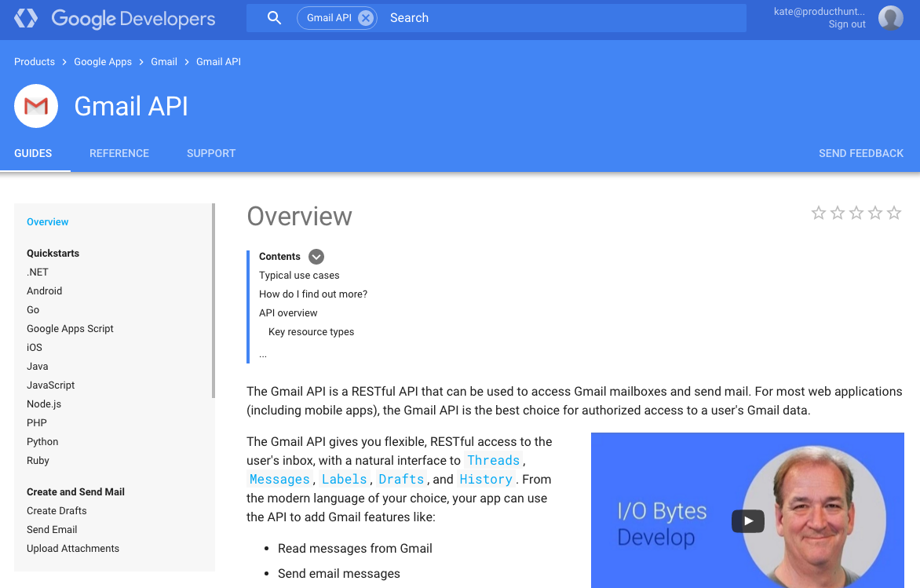Collapse the Contents list chevron
This screenshot has height=588, width=920.
pos(316,257)
